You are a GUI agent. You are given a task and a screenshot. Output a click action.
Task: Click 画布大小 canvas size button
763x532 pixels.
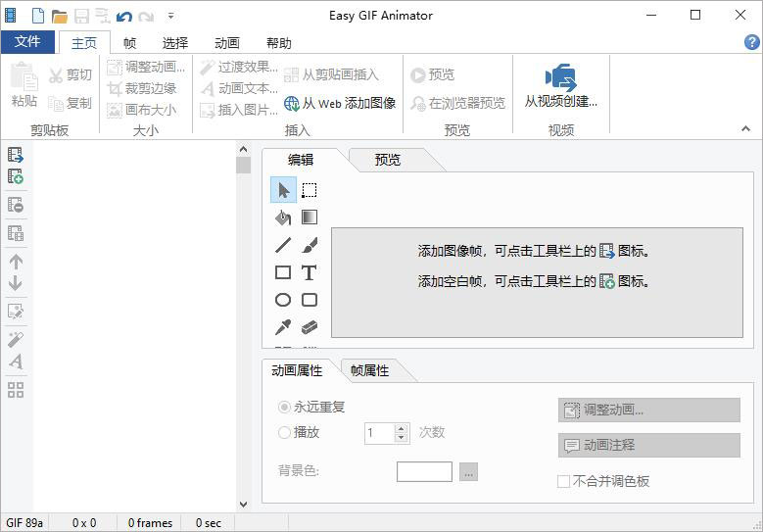click(142, 110)
